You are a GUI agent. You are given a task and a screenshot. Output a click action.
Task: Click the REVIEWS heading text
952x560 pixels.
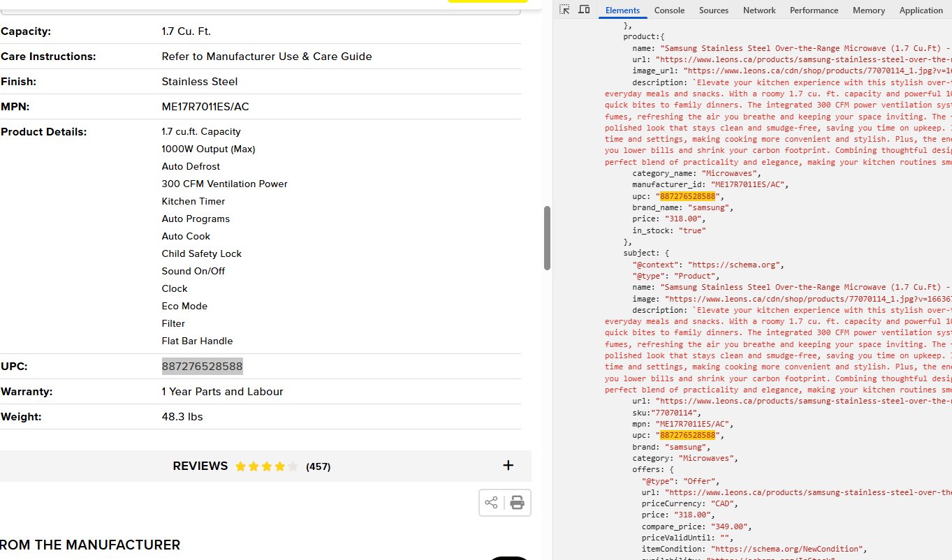pyautogui.click(x=200, y=466)
